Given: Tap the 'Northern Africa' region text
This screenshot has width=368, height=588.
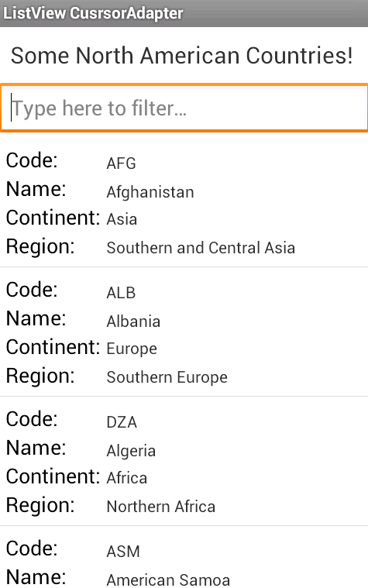Looking at the screenshot, I should coord(161,507).
